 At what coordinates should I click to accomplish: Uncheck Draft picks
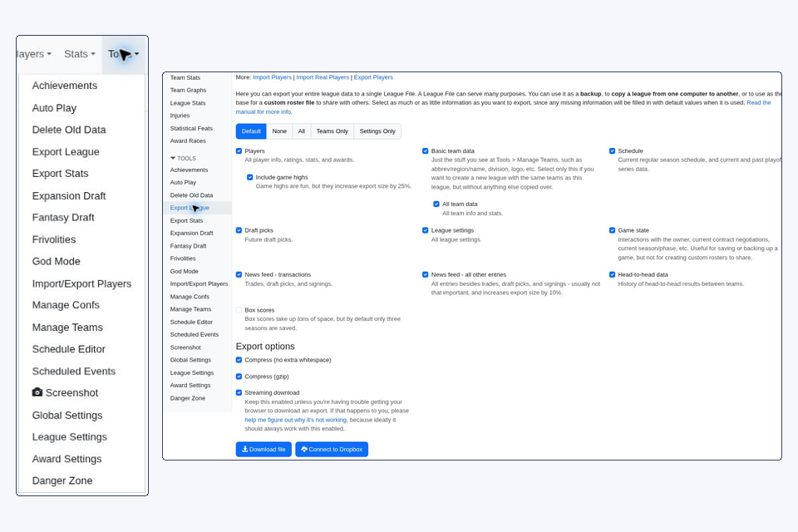(239, 230)
